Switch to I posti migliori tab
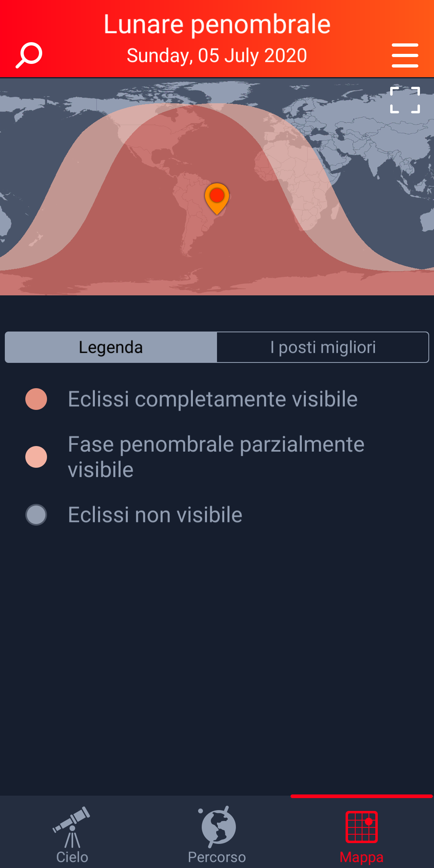 323,347
